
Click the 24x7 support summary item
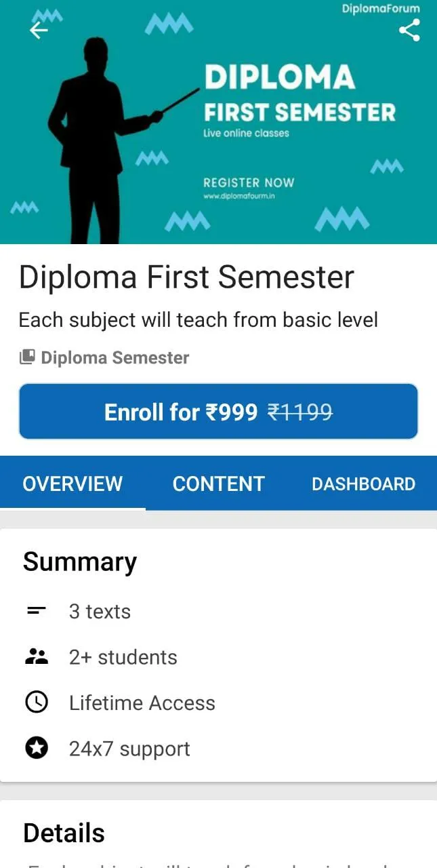point(129,749)
